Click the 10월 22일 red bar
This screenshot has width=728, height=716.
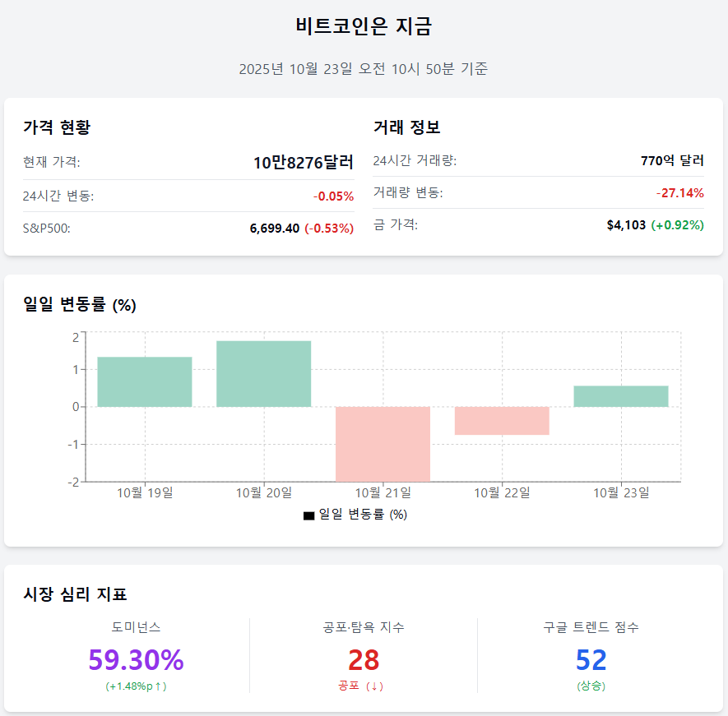tap(502, 420)
